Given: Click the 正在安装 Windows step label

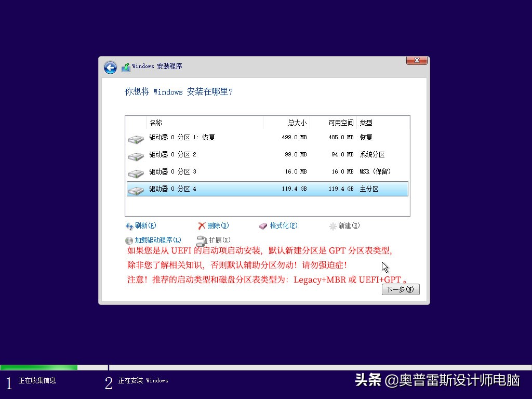Looking at the screenshot, I should (144, 380).
